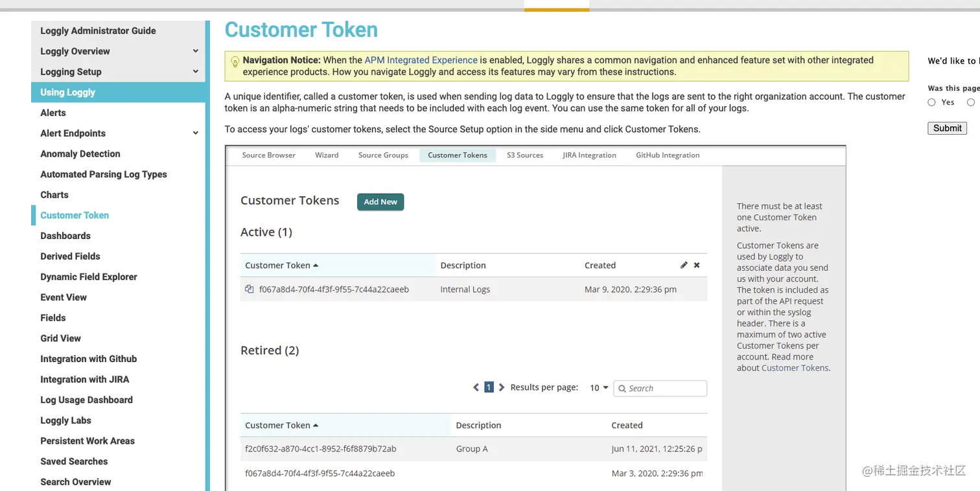Screen dimensions: 980x491
Task: Open the Wizard tab
Action: tap(327, 155)
